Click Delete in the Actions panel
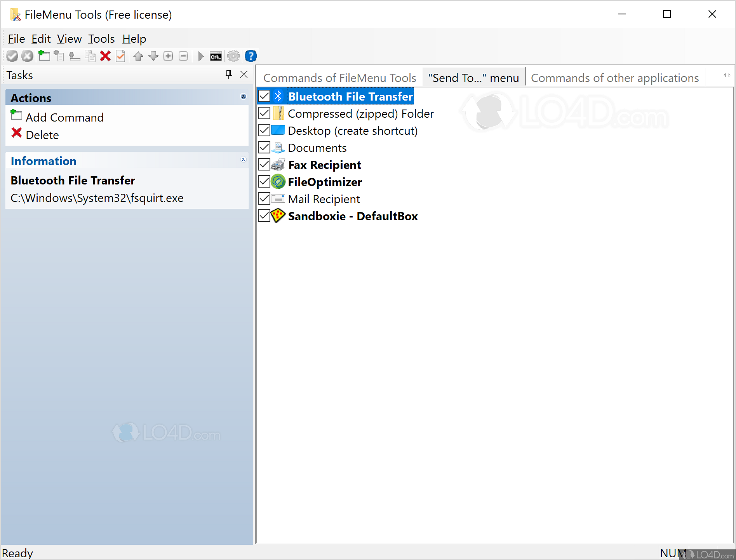 42,135
